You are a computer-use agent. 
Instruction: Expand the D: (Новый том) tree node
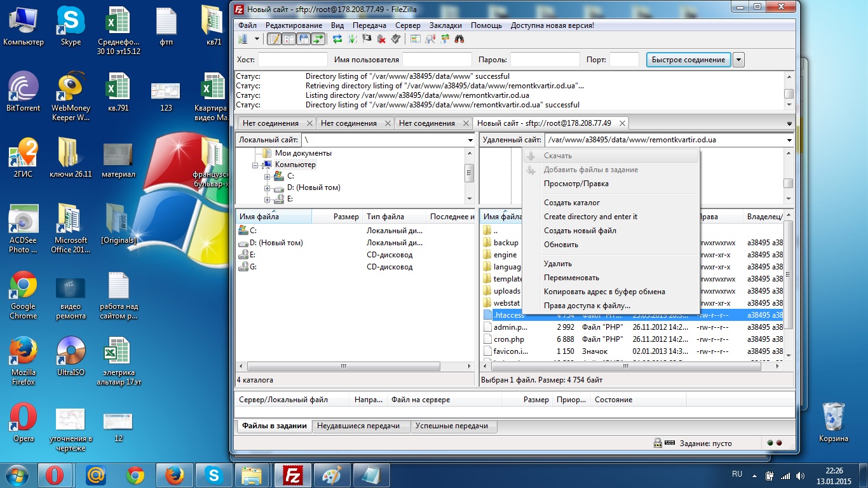click(268, 188)
